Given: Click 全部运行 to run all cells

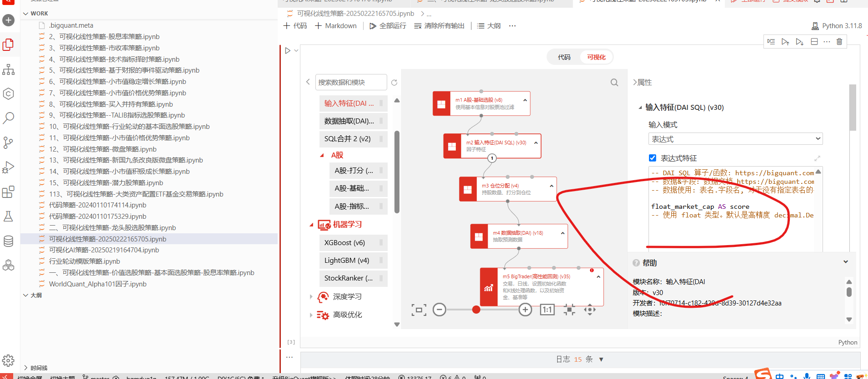Looking at the screenshot, I should coord(388,26).
